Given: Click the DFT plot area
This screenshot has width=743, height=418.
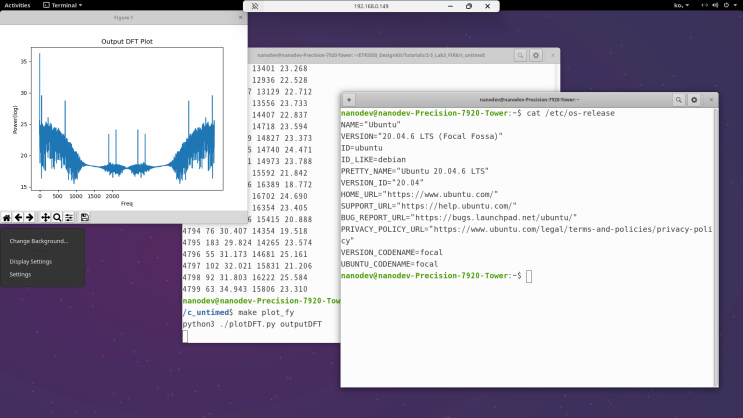Looking at the screenshot, I should coord(127,119).
